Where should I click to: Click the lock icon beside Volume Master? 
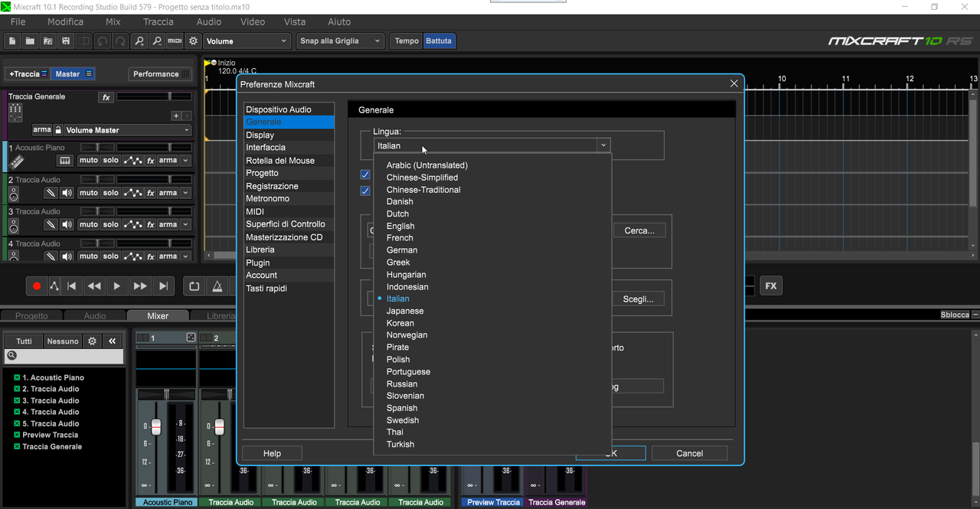tap(57, 130)
